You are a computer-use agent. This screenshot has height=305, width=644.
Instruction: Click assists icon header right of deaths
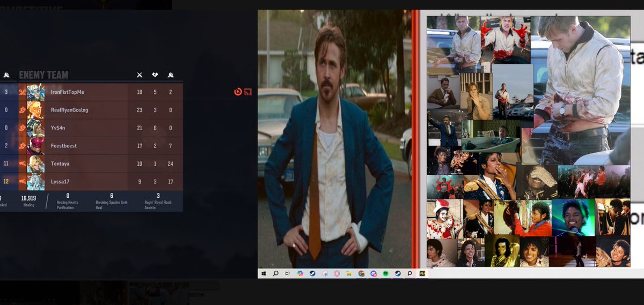[170, 75]
